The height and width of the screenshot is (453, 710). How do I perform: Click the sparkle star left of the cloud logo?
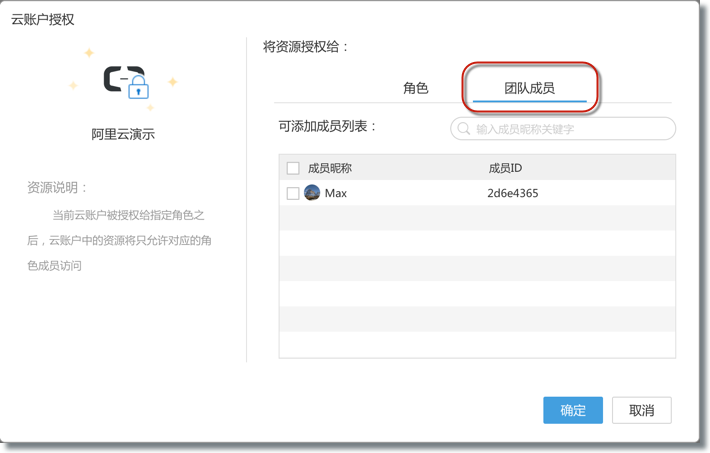[x=73, y=86]
